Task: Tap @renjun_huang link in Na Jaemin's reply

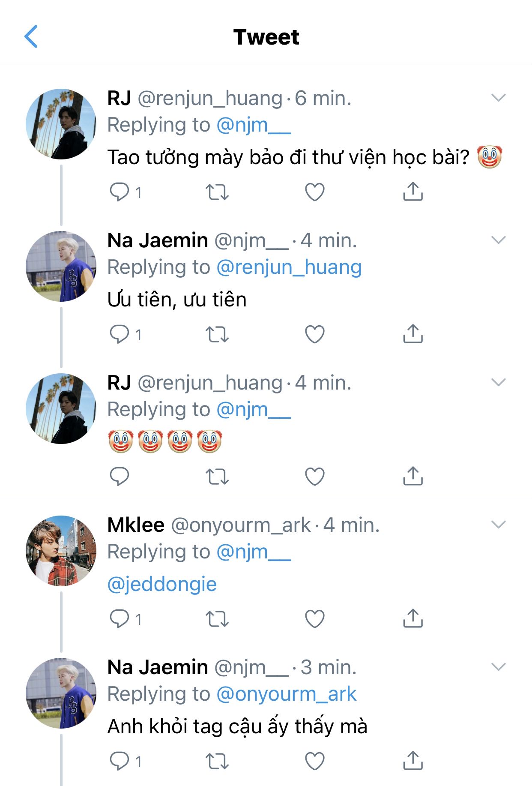Action: point(289,267)
